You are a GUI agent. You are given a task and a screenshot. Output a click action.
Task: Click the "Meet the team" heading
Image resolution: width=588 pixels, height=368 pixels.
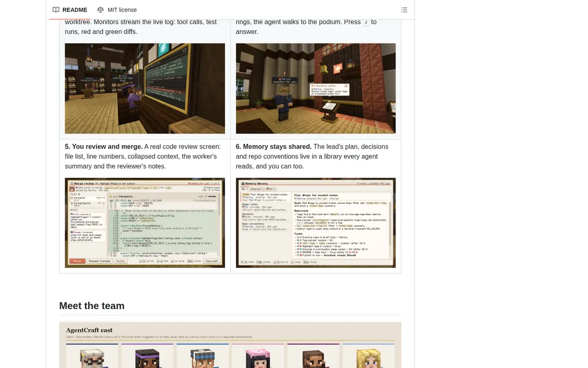coord(92,306)
